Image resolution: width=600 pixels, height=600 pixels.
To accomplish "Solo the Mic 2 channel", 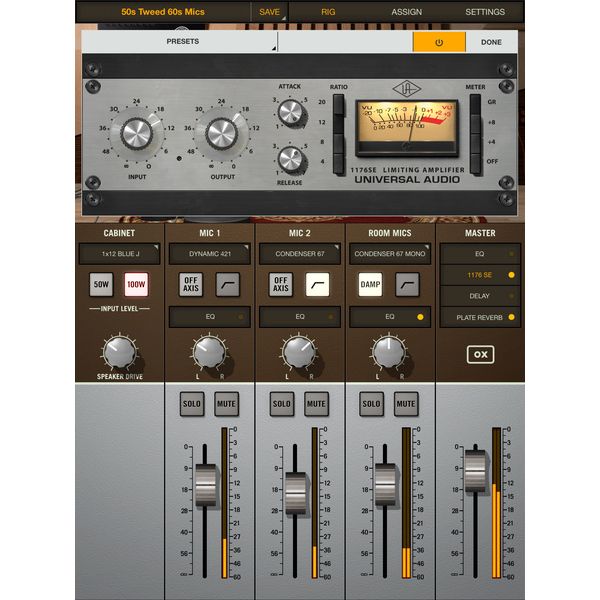I will 282,404.
